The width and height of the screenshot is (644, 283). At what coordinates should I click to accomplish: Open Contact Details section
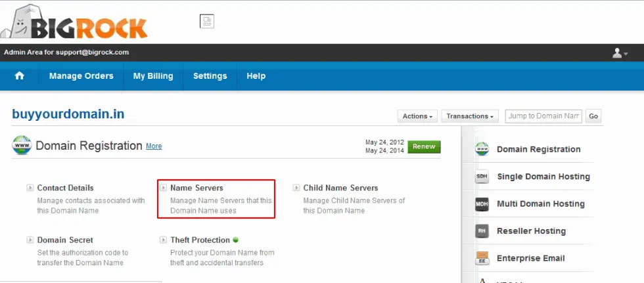(65, 188)
